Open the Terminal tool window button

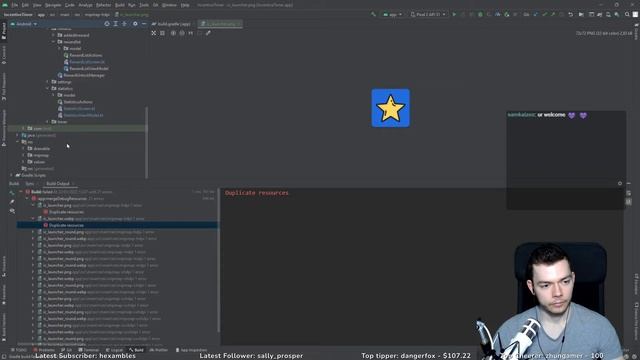coord(89,350)
